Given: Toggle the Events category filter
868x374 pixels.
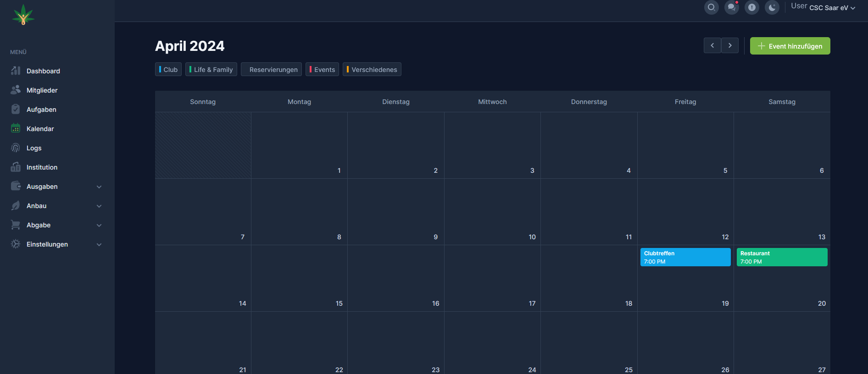Looking at the screenshot, I should click(322, 69).
